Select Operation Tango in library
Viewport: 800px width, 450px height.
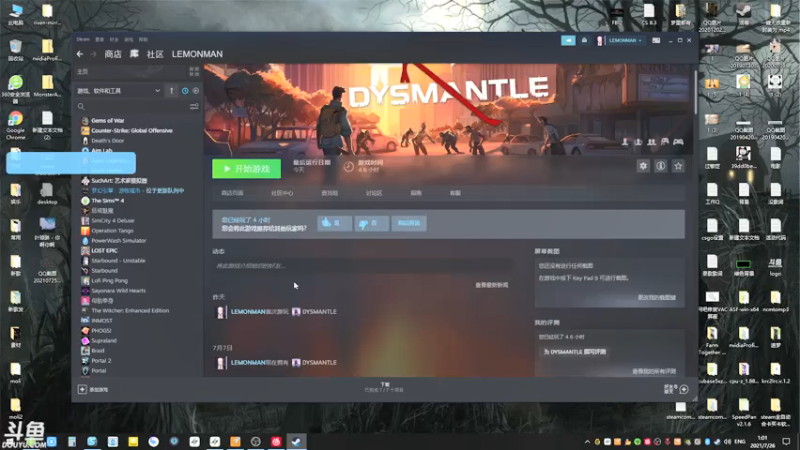coord(112,231)
